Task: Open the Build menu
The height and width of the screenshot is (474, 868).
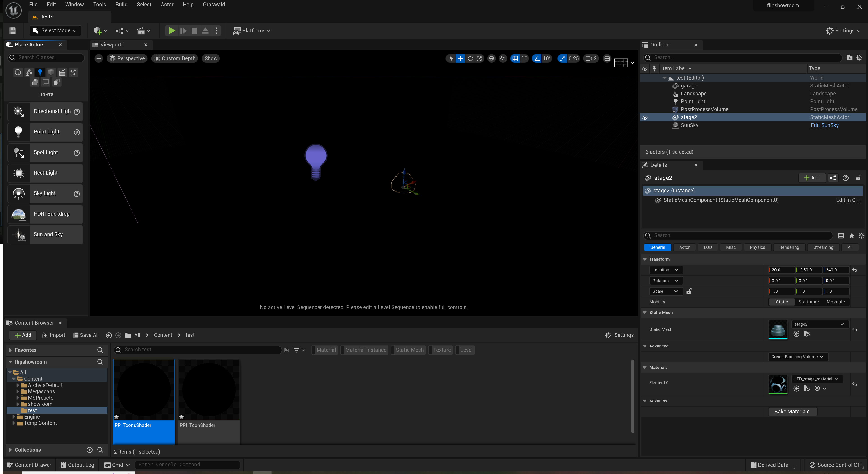Action: 121,4
